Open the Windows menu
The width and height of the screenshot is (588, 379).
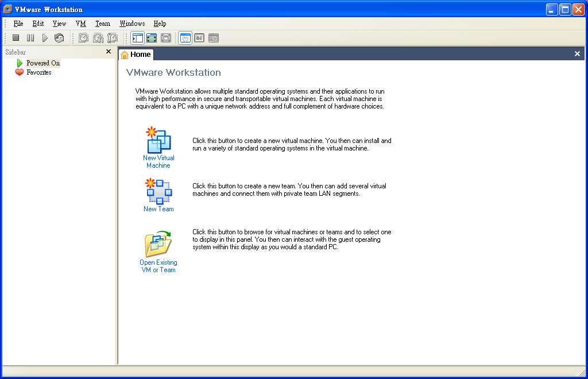coord(132,24)
